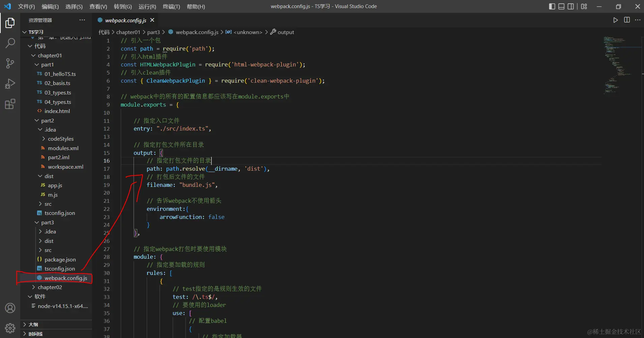Toggle the bottom panel visibility
644x338 pixels.
coord(561,6)
